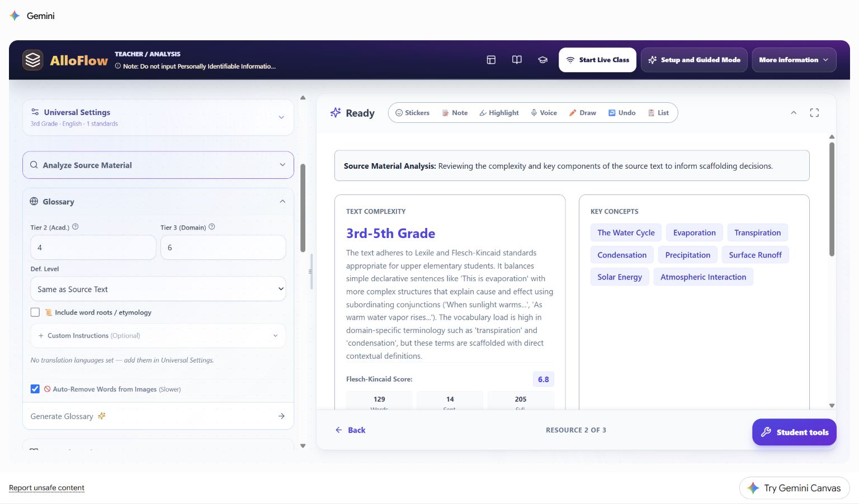859x504 pixels.
Task: Open the layout panel icon in header
Action: pos(491,60)
